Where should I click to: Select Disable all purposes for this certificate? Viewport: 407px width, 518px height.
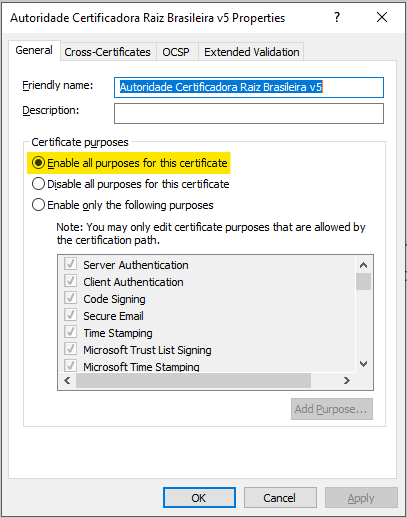38,184
